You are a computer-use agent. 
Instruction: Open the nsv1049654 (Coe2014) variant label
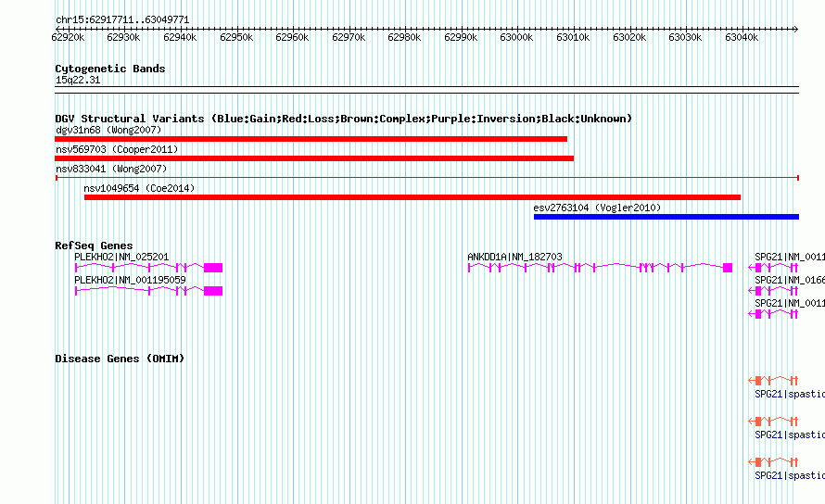click(x=139, y=188)
